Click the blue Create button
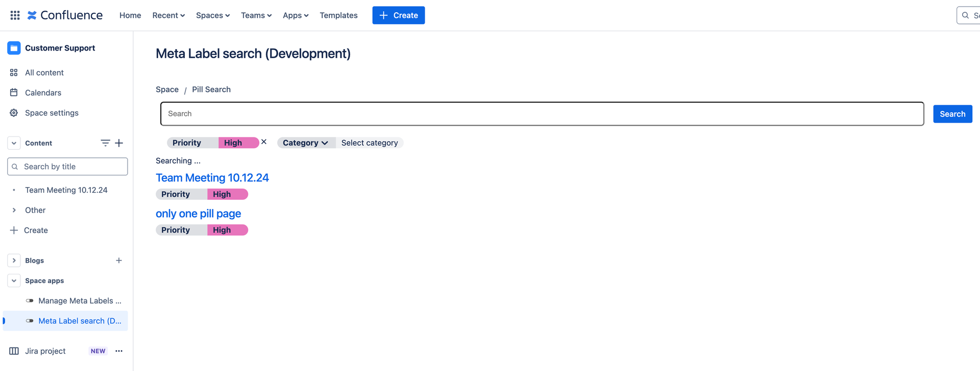 pos(399,15)
